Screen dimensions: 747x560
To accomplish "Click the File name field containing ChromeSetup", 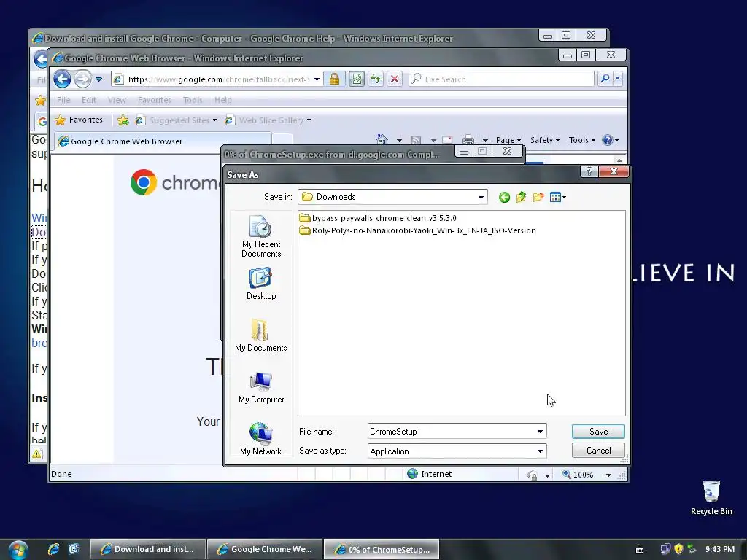I will pyautogui.click(x=451, y=432).
